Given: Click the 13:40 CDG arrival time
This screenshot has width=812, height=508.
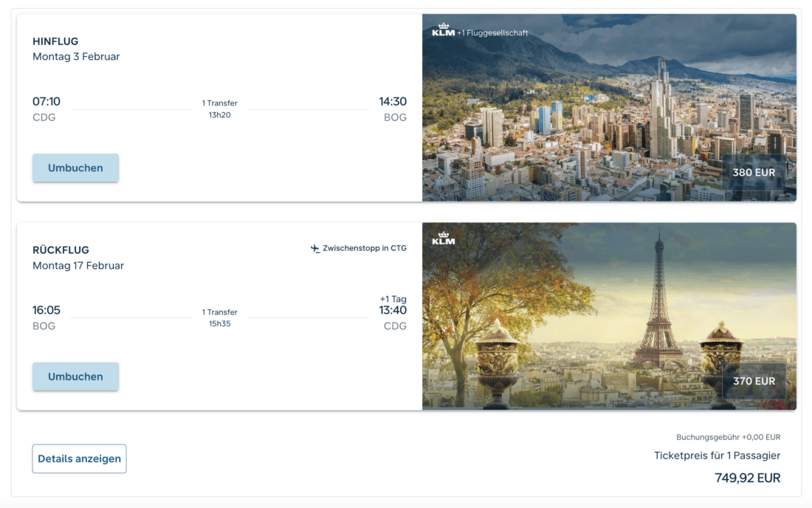Looking at the screenshot, I should tap(393, 311).
